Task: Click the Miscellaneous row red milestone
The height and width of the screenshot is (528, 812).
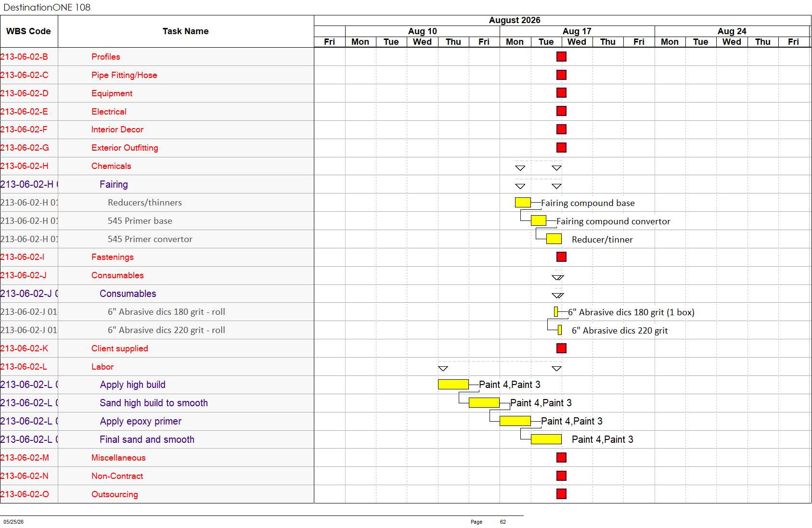Action: (x=561, y=457)
